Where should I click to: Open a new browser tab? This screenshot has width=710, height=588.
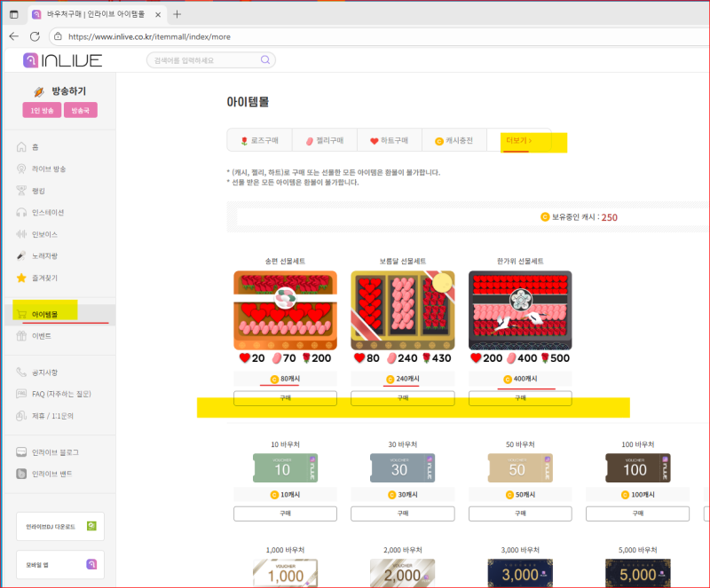177,14
